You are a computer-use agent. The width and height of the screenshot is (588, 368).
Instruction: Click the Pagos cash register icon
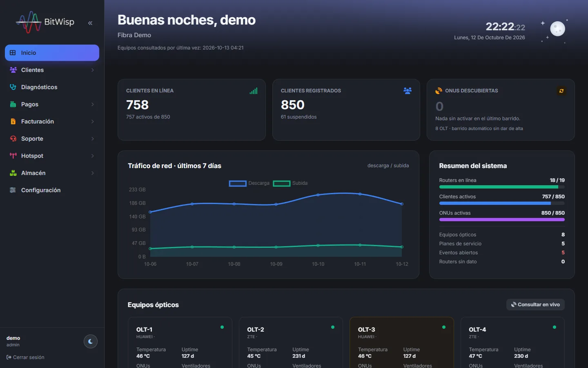pos(13,104)
